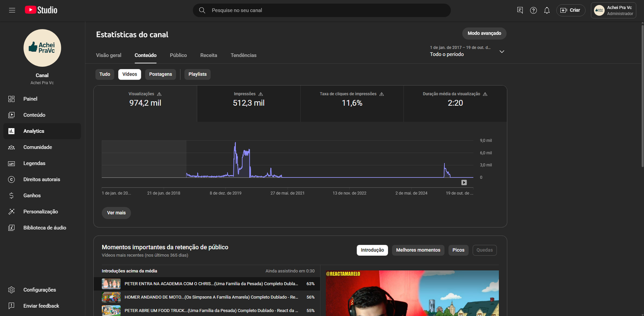Select the Quedas retention chip

pyautogui.click(x=485, y=250)
